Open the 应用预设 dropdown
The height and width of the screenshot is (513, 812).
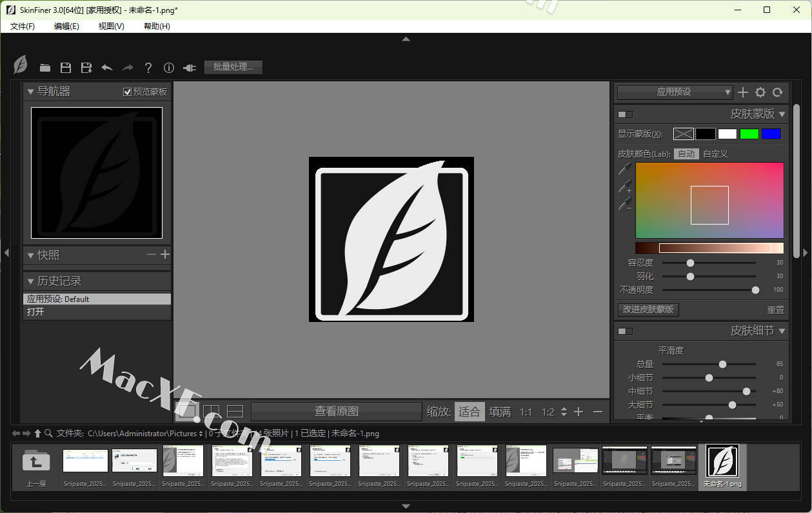675,92
